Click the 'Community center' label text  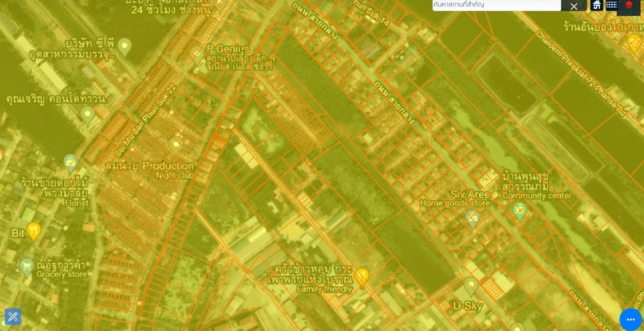[537, 196]
